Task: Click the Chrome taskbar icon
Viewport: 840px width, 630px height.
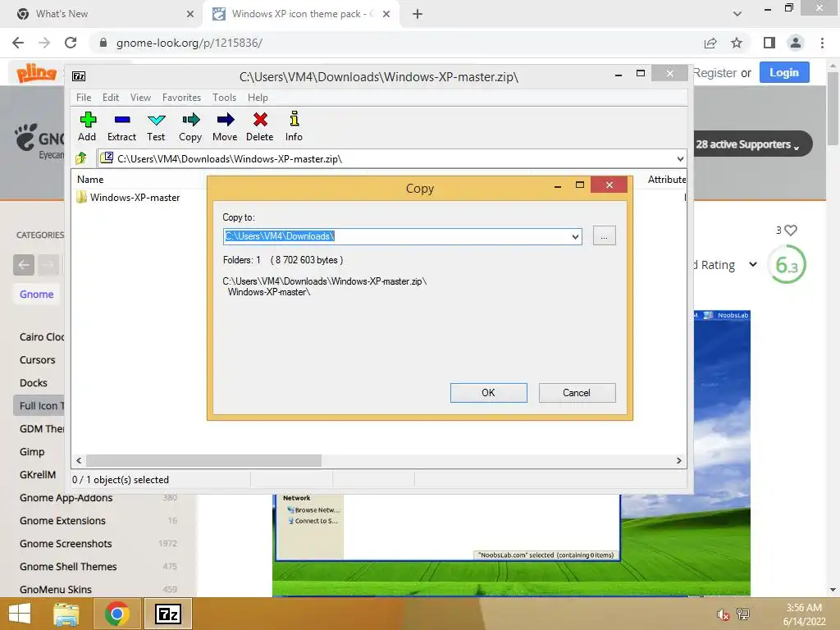Action: coord(116,614)
